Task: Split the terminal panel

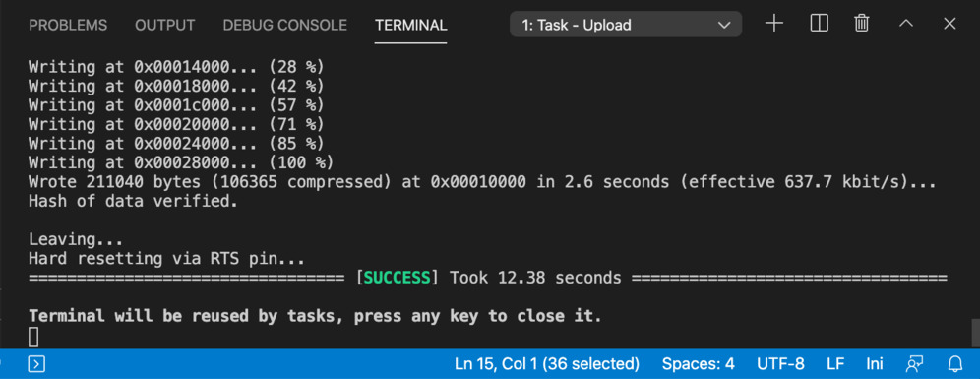Action: [819, 25]
